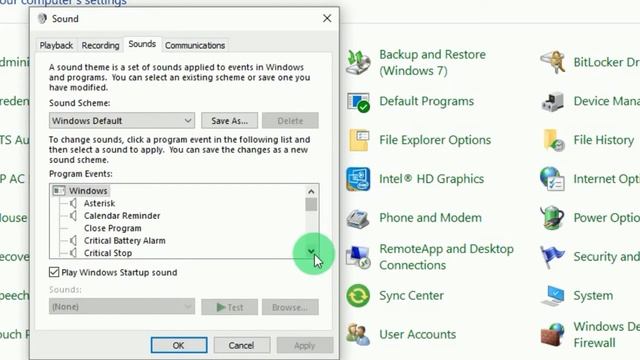Image resolution: width=640 pixels, height=360 pixels.
Task: Open the File Explorer Options link
Action: [435, 140]
